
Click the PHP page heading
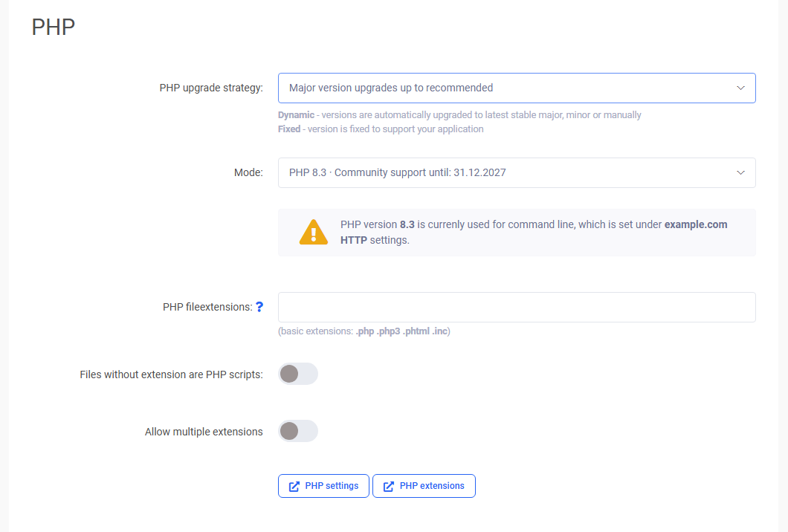(54, 27)
